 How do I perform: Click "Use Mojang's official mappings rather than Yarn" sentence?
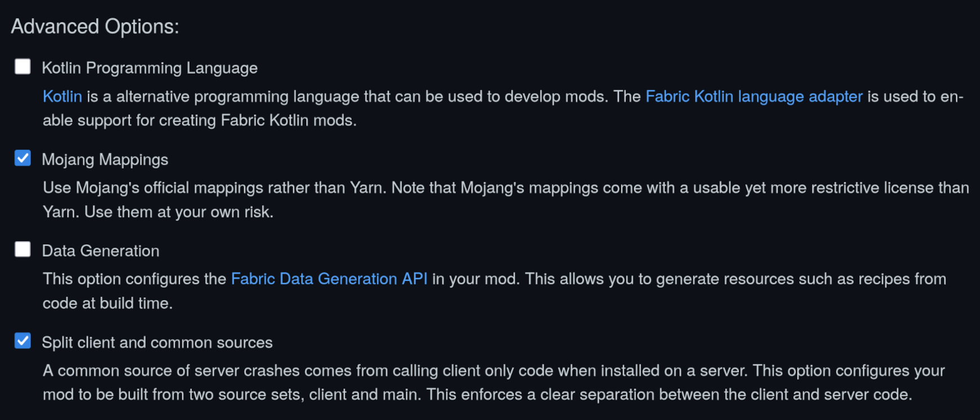214,188
